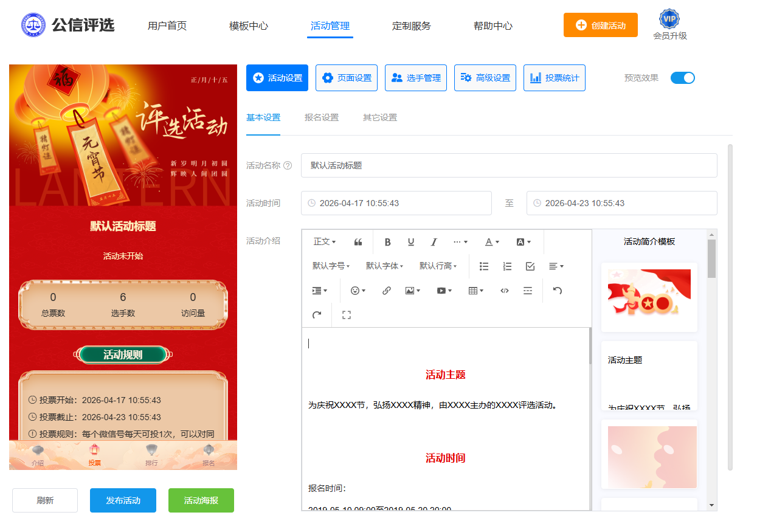The height and width of the screenshot is (532, 757).
Task: Select the 活动主题 text intro template
Action: pyautogui.click(x=649, y=376)
